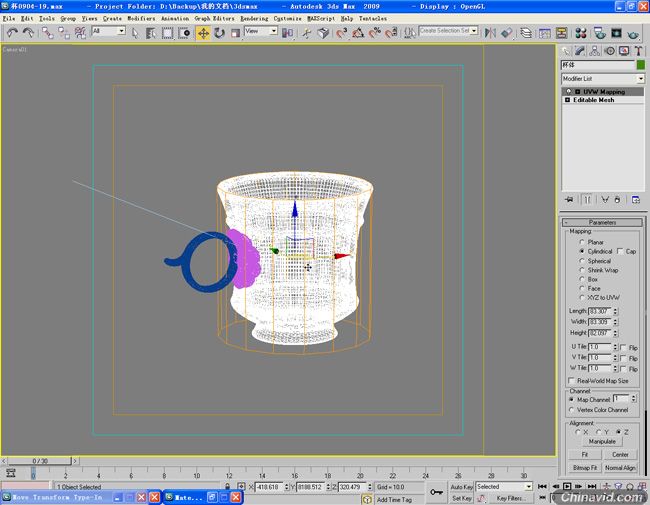Click the Align tool icon
The width and height of the screenshot is (650, 505).
click(507, 33)
